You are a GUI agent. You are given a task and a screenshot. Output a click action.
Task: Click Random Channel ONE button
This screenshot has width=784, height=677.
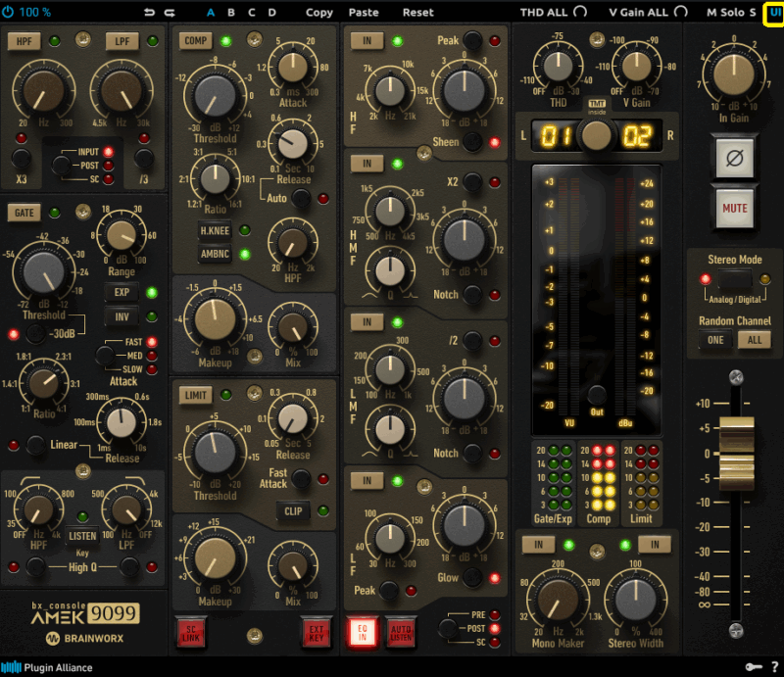715,340
